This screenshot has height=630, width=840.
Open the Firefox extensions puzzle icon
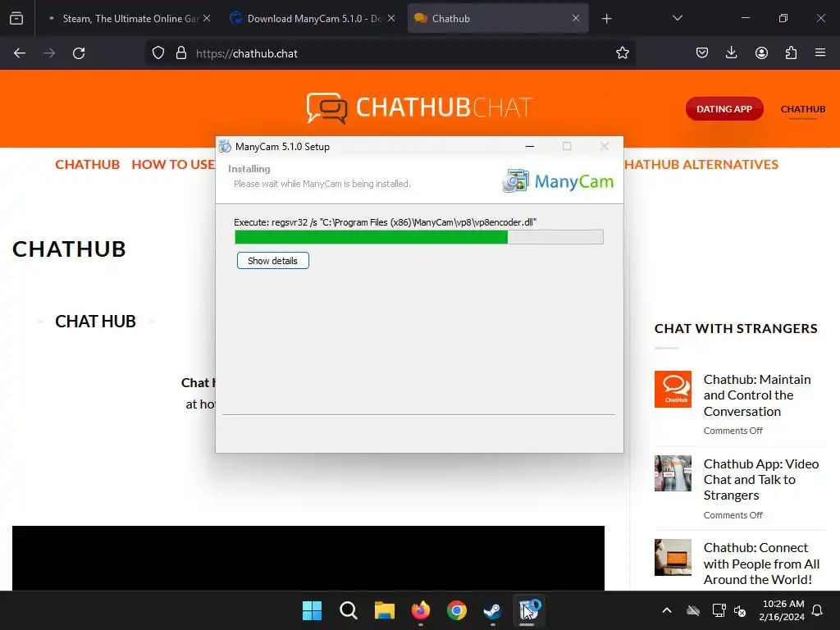coord(791,53)
